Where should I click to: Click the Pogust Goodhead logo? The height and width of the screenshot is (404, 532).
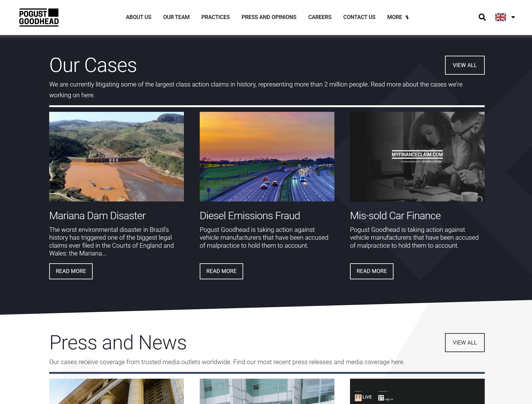39,17
